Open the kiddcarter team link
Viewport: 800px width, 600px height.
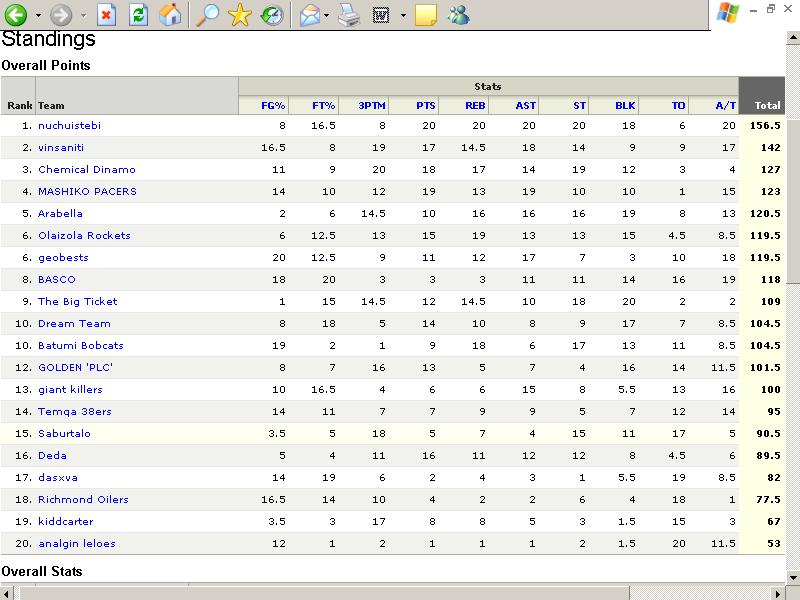point(66,521)
